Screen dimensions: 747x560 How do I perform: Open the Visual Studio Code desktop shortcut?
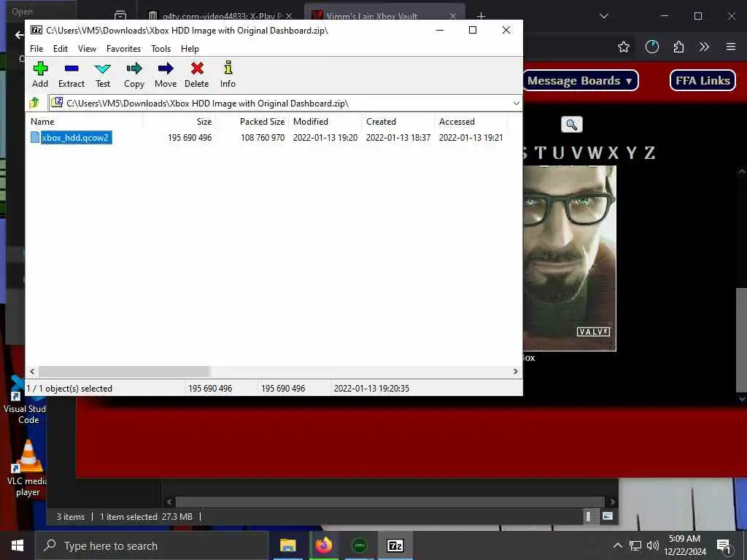pos(24,400)
